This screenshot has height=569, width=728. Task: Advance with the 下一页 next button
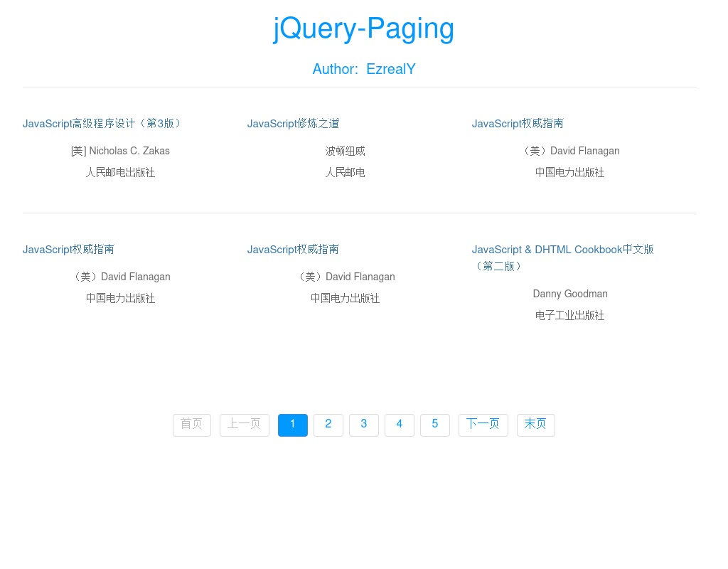(x=483, y=425)
